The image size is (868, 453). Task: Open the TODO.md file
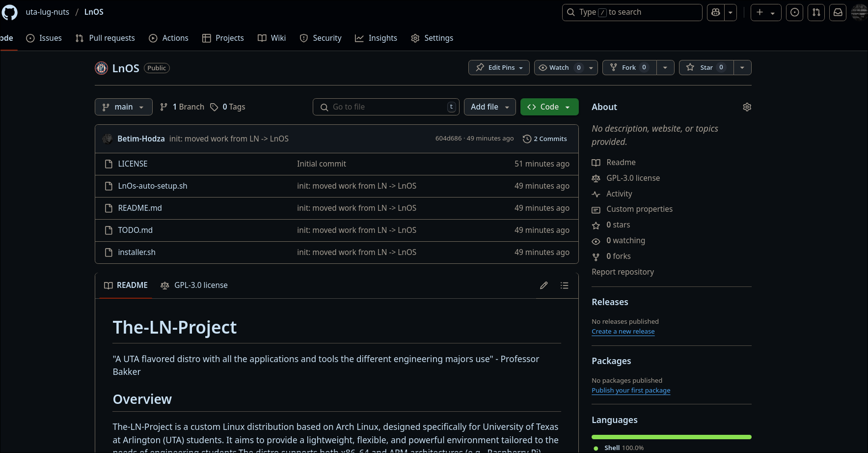point(135,230)
